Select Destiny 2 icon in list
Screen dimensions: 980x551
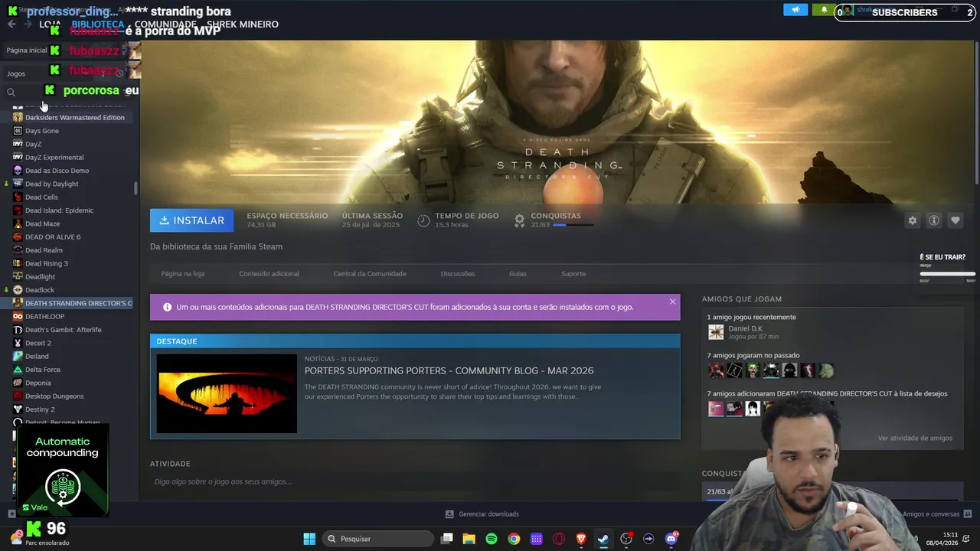[18, 409]
